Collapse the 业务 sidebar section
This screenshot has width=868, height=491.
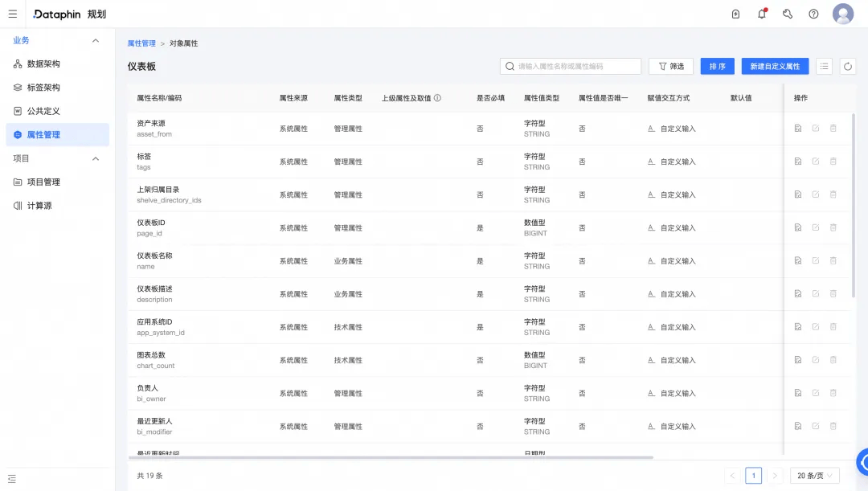point(96,40)
